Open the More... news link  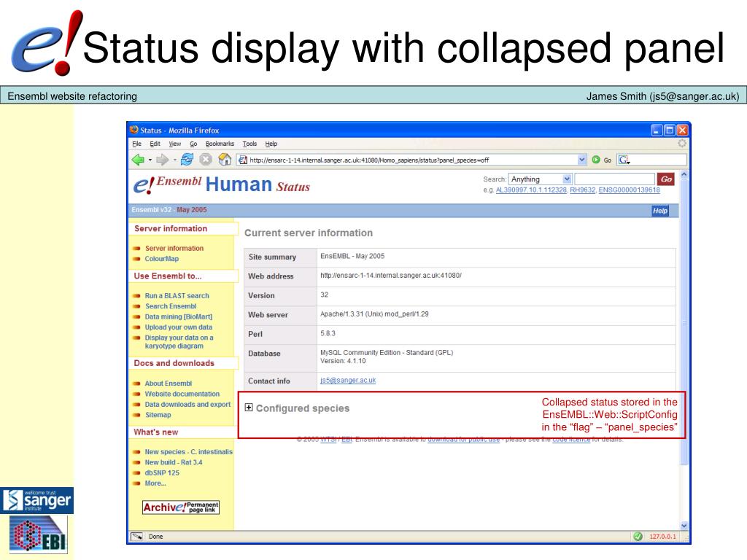click(155, 483)
